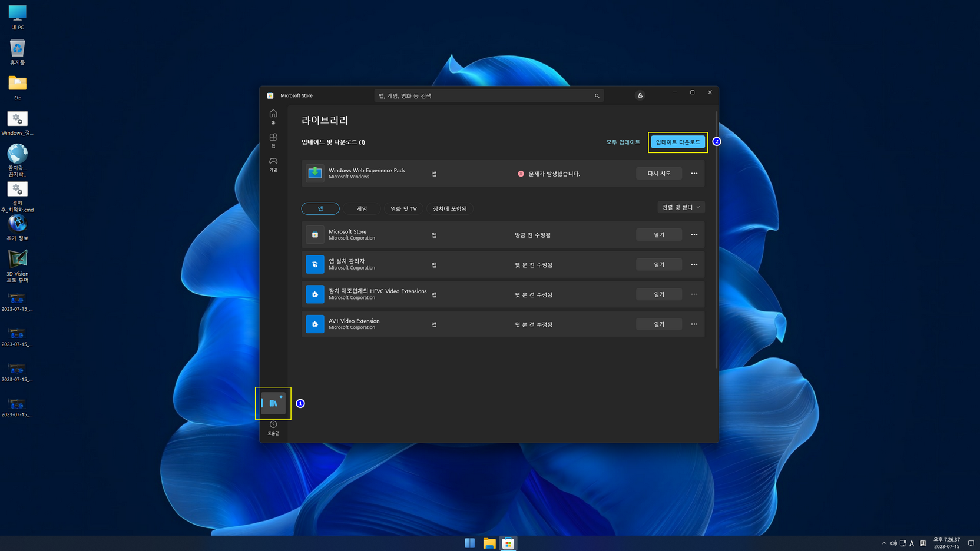980x551 pixels.
Task: Open 내 PC desktop icon
Action: pos(17,17)
